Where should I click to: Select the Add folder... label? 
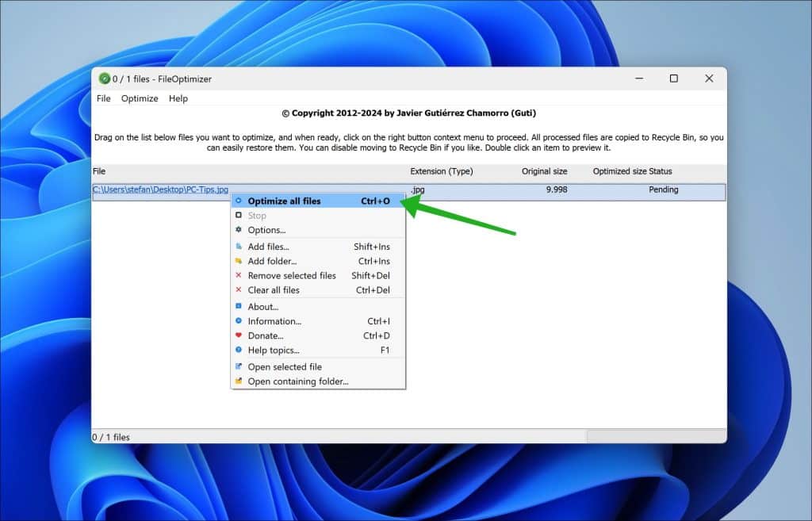(x=272, y=261)
